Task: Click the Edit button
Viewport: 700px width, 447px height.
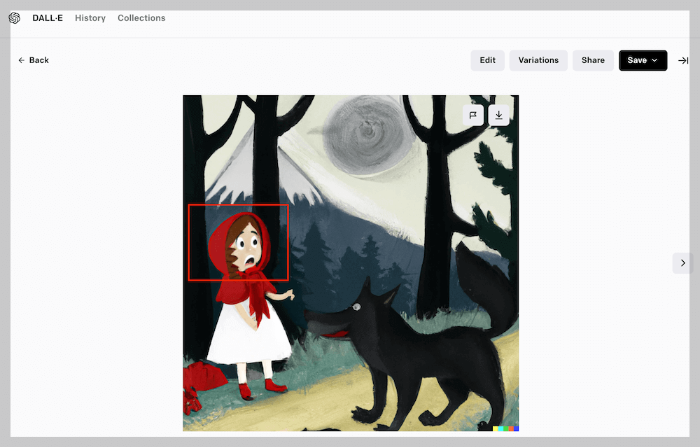Action: click(488, 60)
